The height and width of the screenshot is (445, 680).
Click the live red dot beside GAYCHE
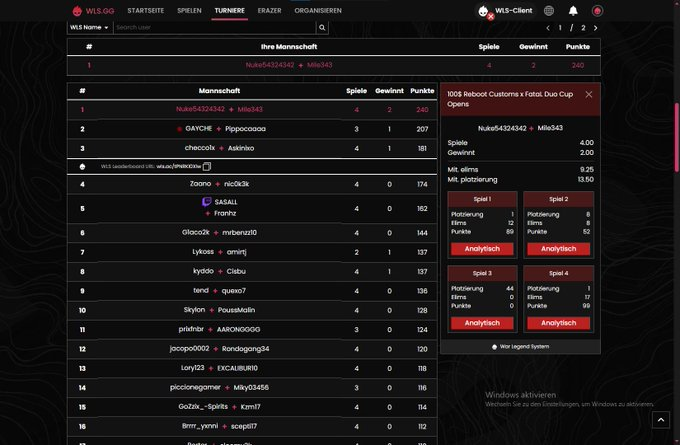[180, 129]
